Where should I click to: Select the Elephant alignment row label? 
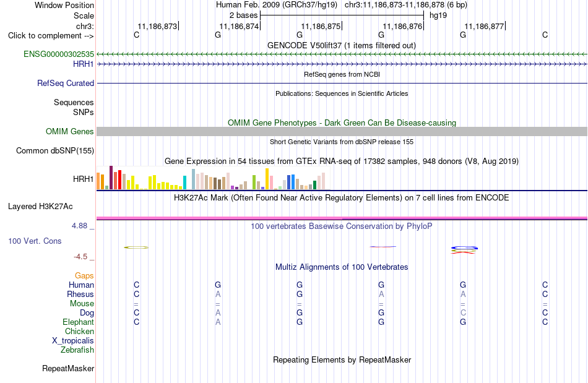(x=79, y=322)
